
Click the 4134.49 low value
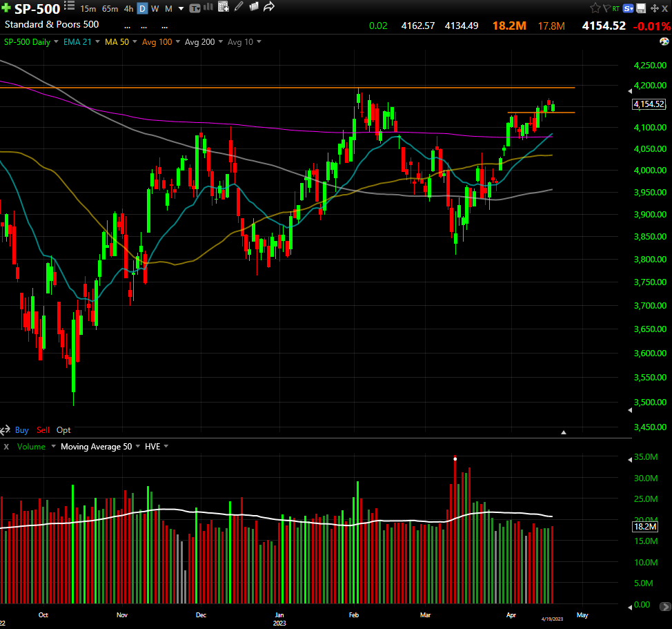point(462,26)
